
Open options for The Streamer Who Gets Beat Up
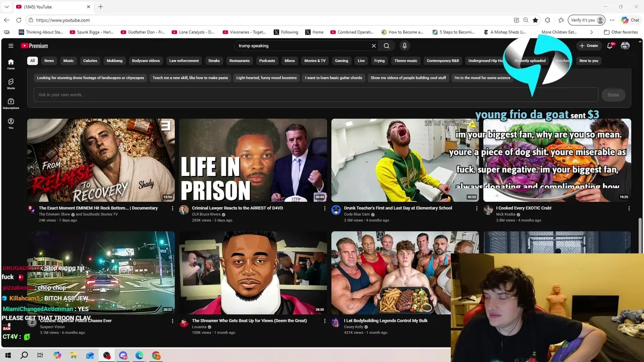pos(325,321)
